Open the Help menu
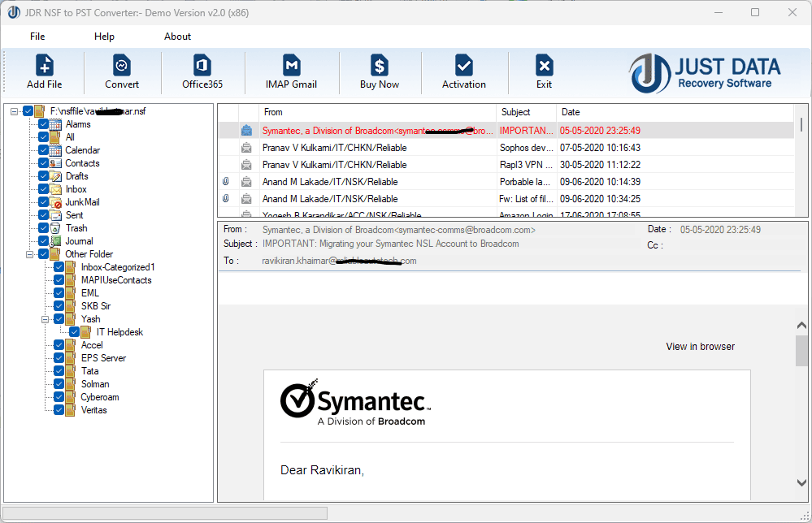This screenshot has width=812, height=523. (104, 36)
